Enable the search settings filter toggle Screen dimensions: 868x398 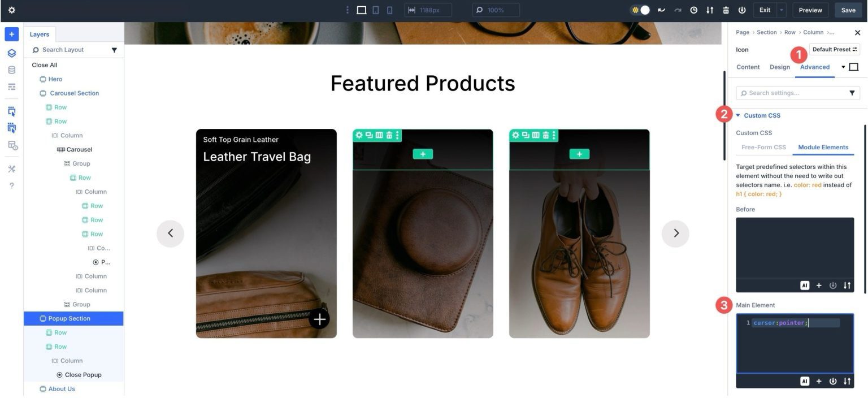852,92
